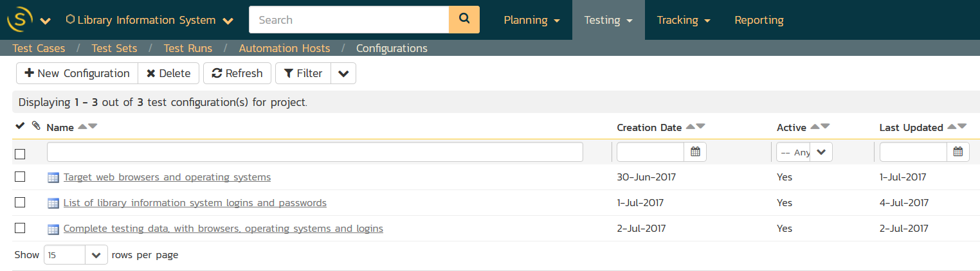
Task: Click the magnifying glass search button
Action: [464, 20]
